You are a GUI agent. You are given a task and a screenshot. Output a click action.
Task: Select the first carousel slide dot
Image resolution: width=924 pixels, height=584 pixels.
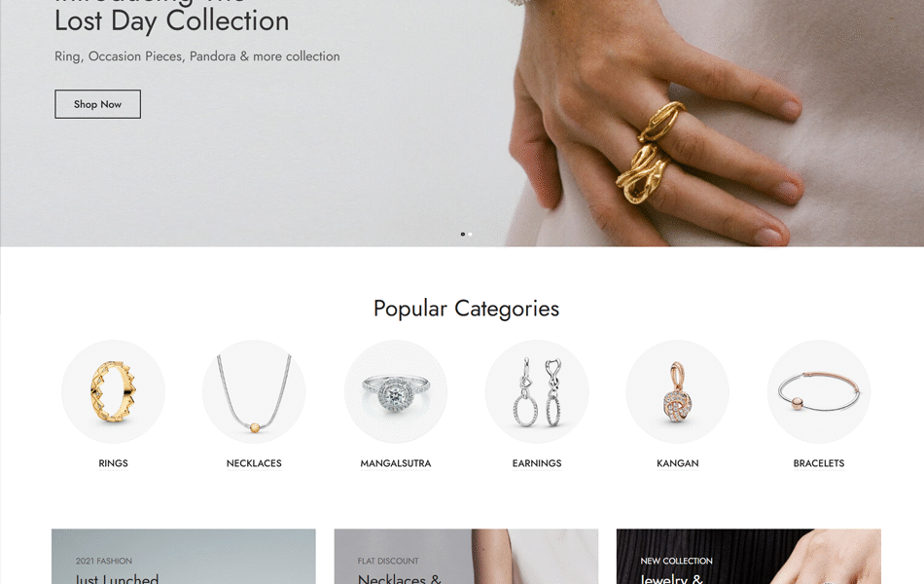point(463,235)
